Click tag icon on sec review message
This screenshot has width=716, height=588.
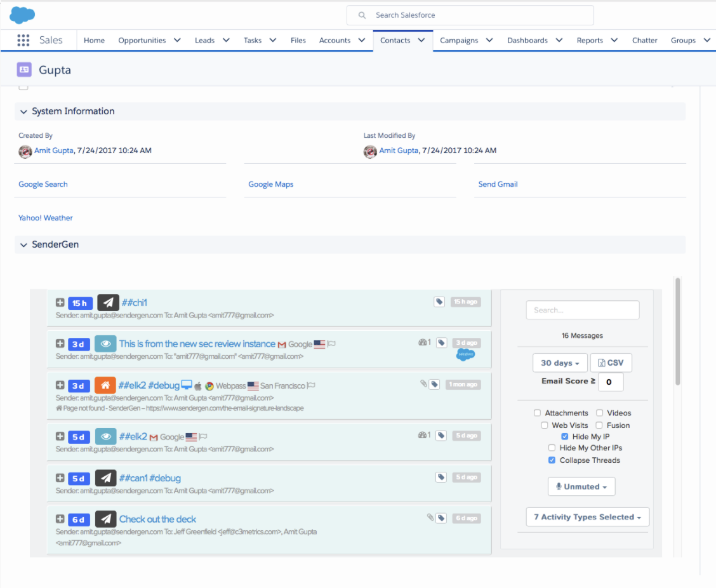point(441,343)
